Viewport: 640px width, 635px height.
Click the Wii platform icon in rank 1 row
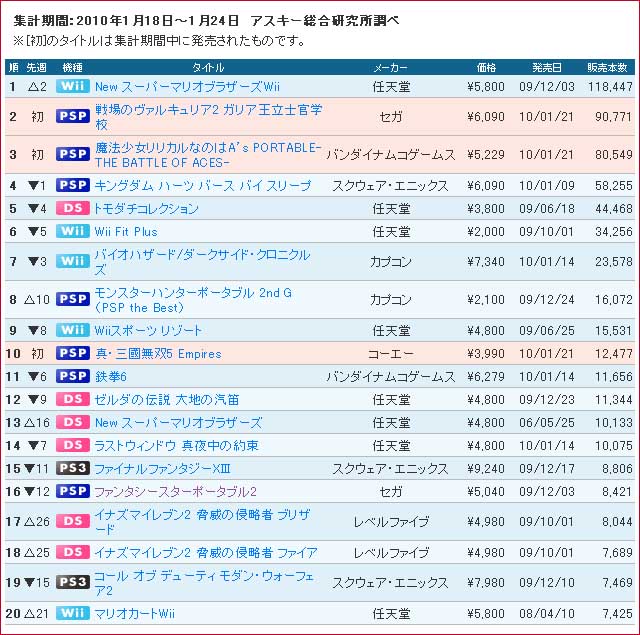73,86
